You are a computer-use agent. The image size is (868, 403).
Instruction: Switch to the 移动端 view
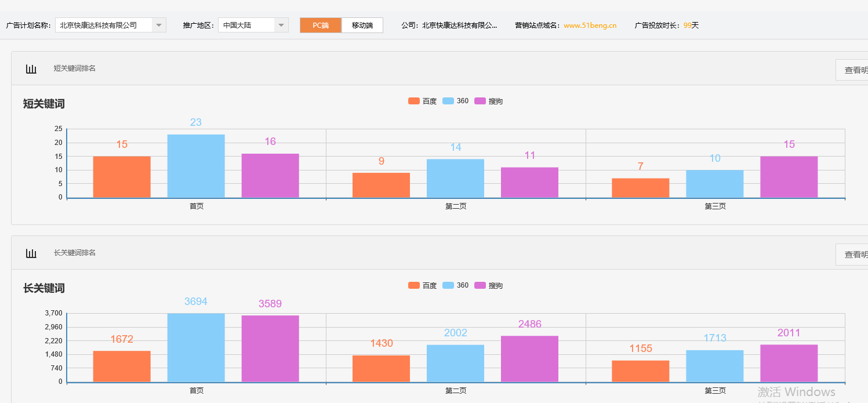click(x=362, y=25)
